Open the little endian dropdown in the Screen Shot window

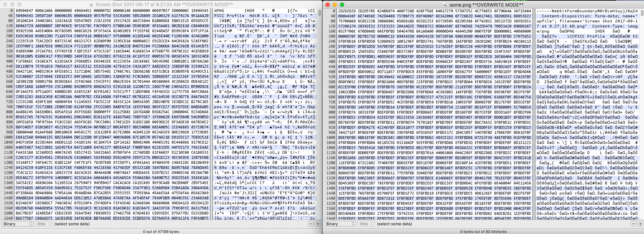(x=44, y=224)
